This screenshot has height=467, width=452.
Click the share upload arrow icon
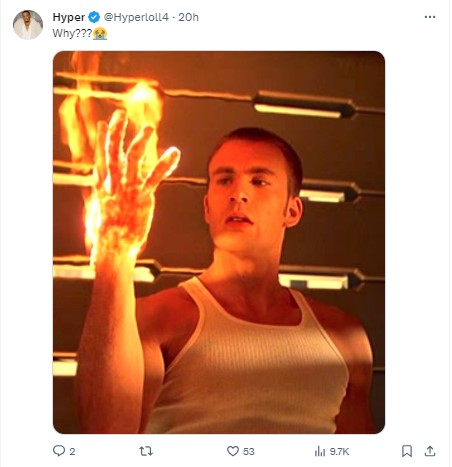430,451
